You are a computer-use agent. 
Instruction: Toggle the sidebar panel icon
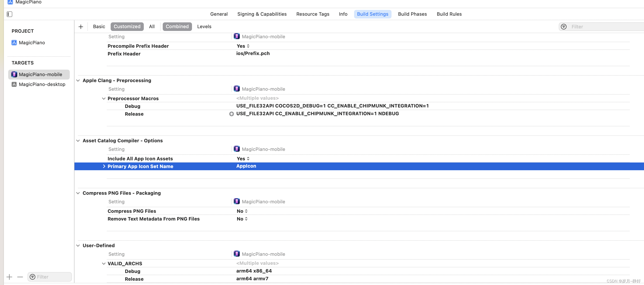[9, 14]
